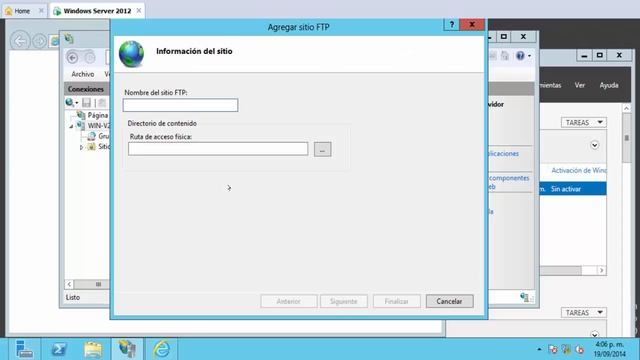
Task: Click Server Manager scroll right arrow
Action: 601,270
